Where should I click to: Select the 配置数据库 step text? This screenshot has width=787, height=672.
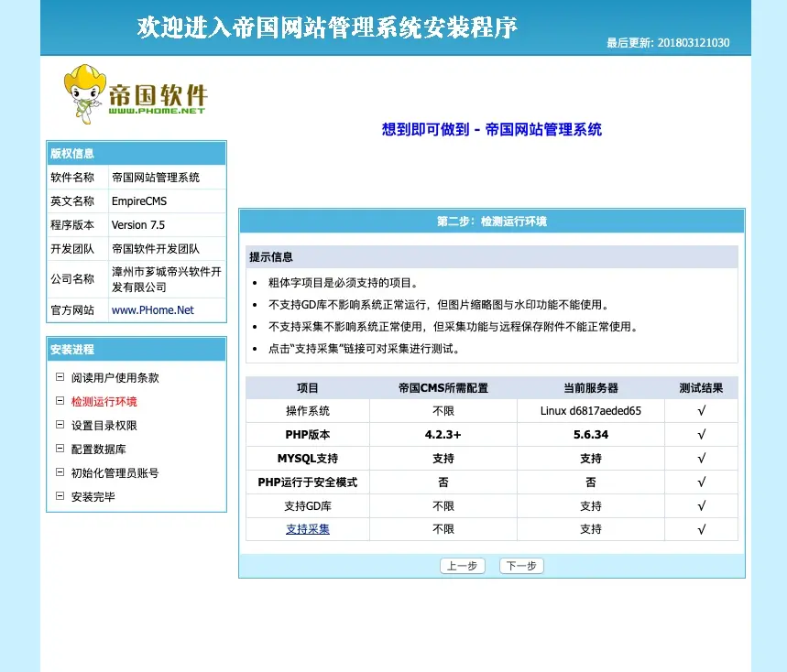(x=98, y=449)
